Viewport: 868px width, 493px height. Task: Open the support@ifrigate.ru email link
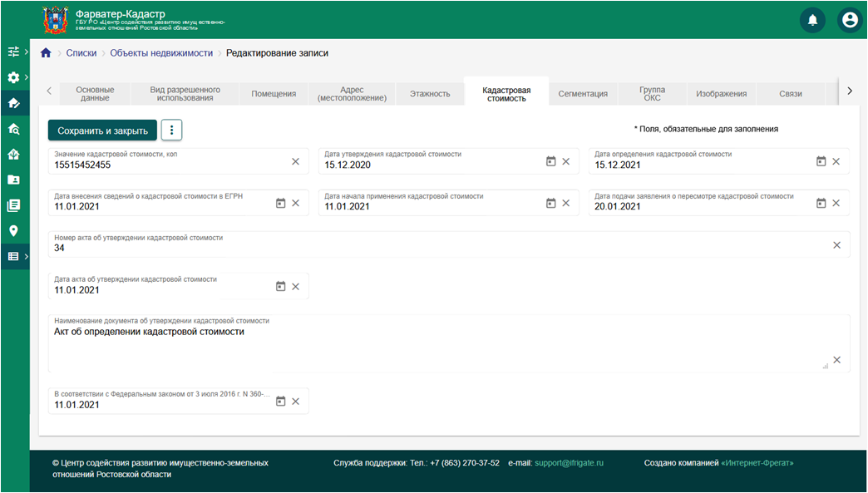pyautogui.click(x=569, y=463)
